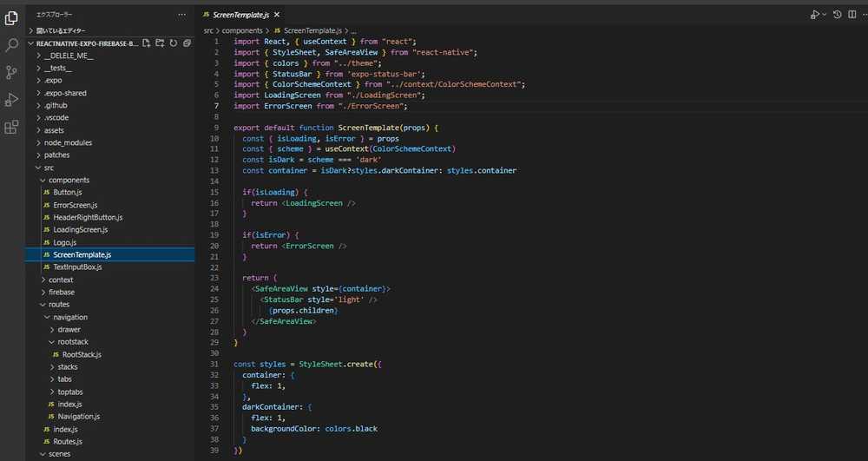
Task: Click src in the breadcrumb path
Action: 207,31
